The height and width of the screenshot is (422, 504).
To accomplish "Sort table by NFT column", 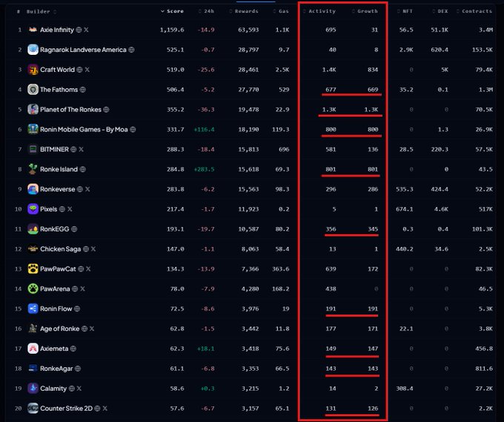I will tap(405, 11).
